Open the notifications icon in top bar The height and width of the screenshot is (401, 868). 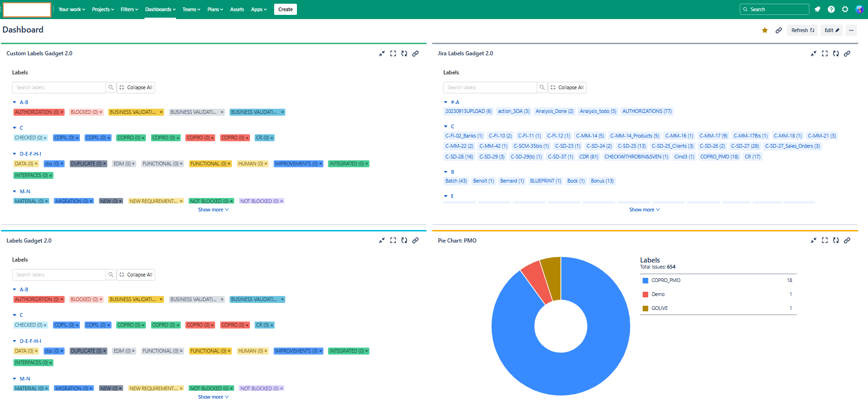(817, 9)
